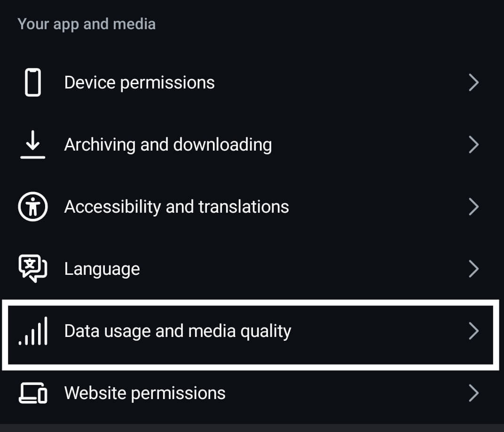Tap chevron beside Data usage and media quality
Viewport: 504px width, 432px height.
tap(474, 331)
